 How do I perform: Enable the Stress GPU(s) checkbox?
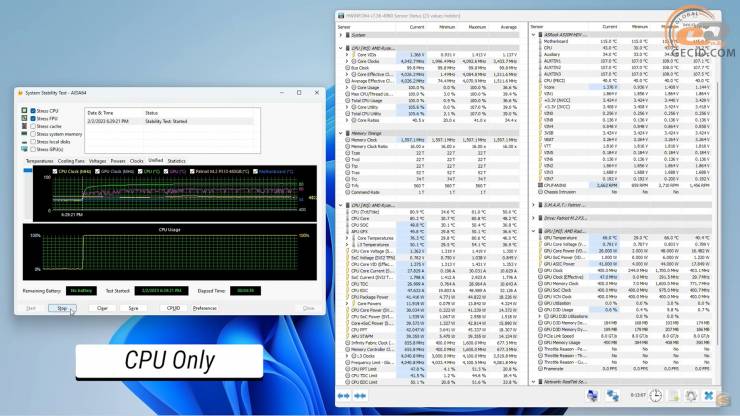pos(33,149)
